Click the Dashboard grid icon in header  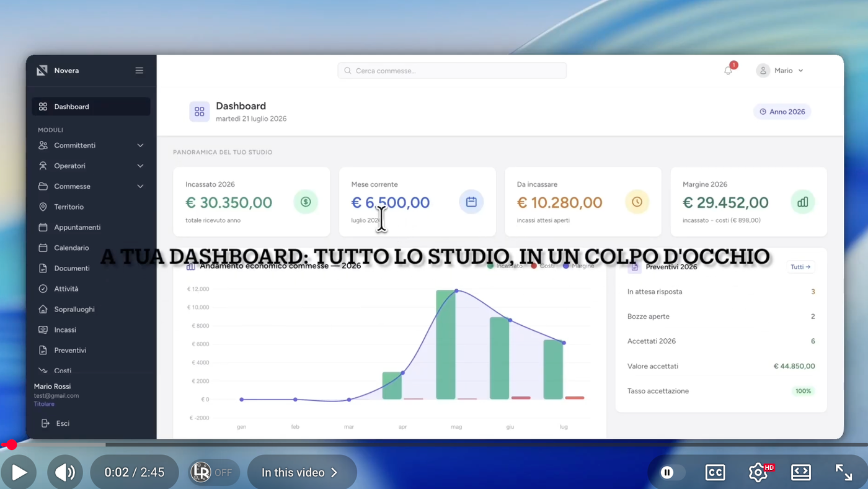(x=200, y=112)
